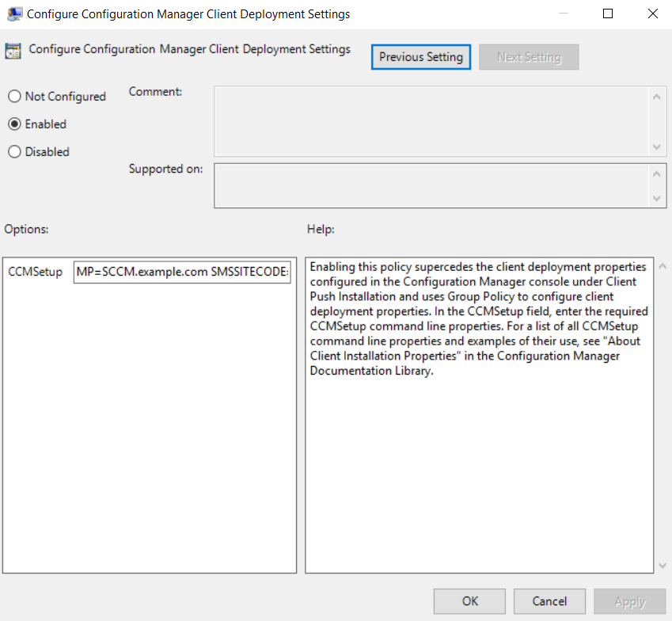Confirm the settings with OK

pyautogui.click(x=469, y=601)
